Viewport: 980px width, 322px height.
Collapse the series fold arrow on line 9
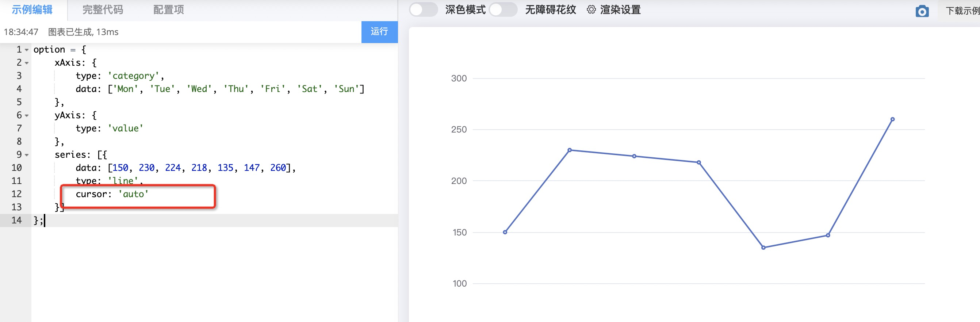27,155
